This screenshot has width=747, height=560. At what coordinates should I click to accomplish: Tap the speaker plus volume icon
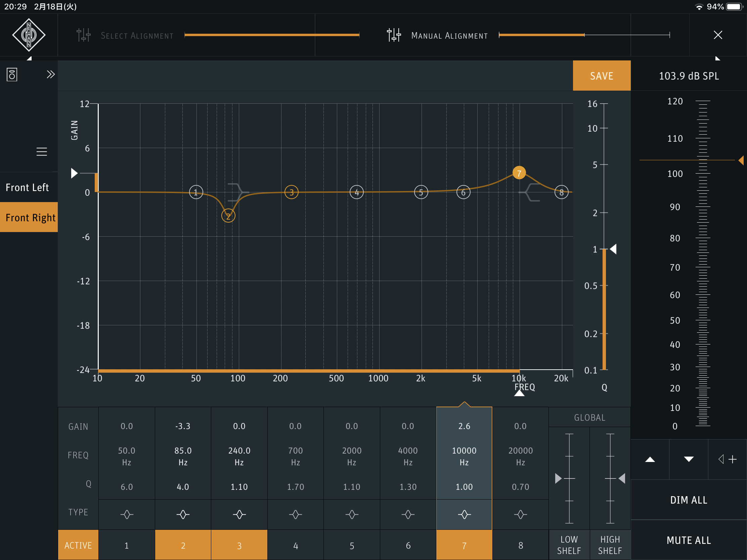(x=728, y=459)
